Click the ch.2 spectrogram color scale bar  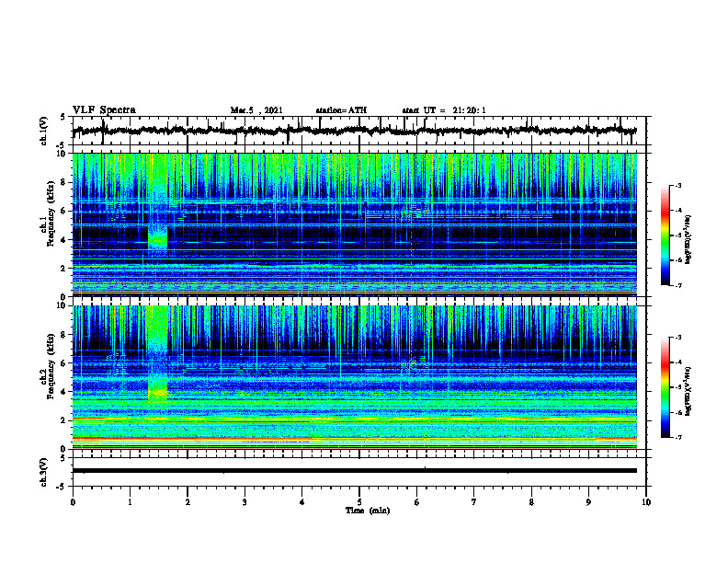pos(665,387)
